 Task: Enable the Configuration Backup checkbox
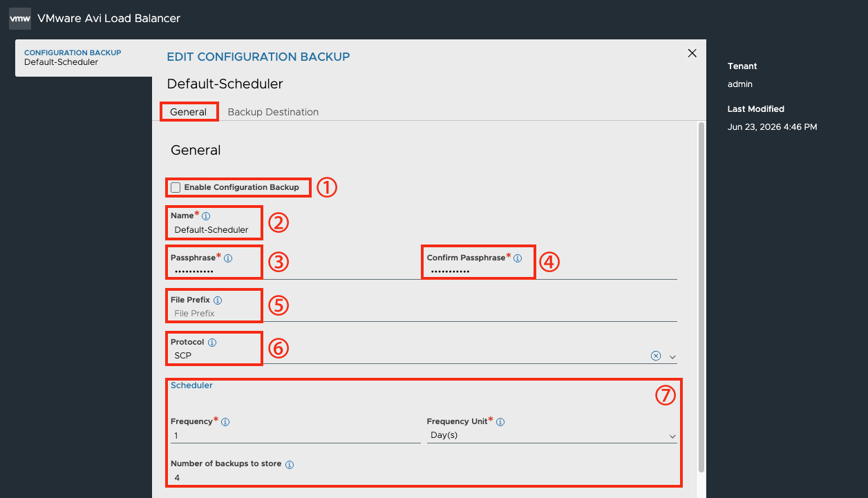point(176,187)
